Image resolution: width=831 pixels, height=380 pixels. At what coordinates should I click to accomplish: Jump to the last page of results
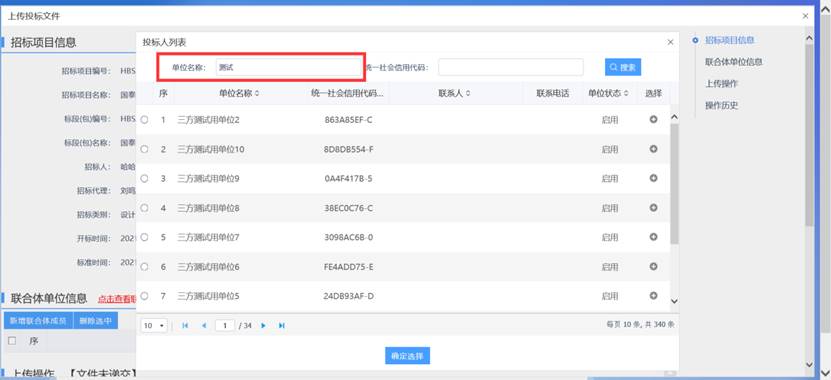click(281, 325)
